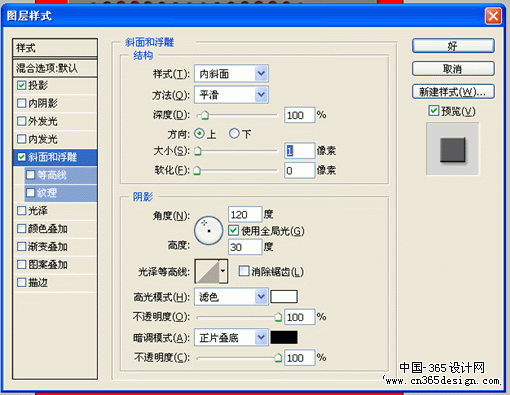
Task: Toggle the 使用全局光(G) checkbox
Action: (233, 230)
